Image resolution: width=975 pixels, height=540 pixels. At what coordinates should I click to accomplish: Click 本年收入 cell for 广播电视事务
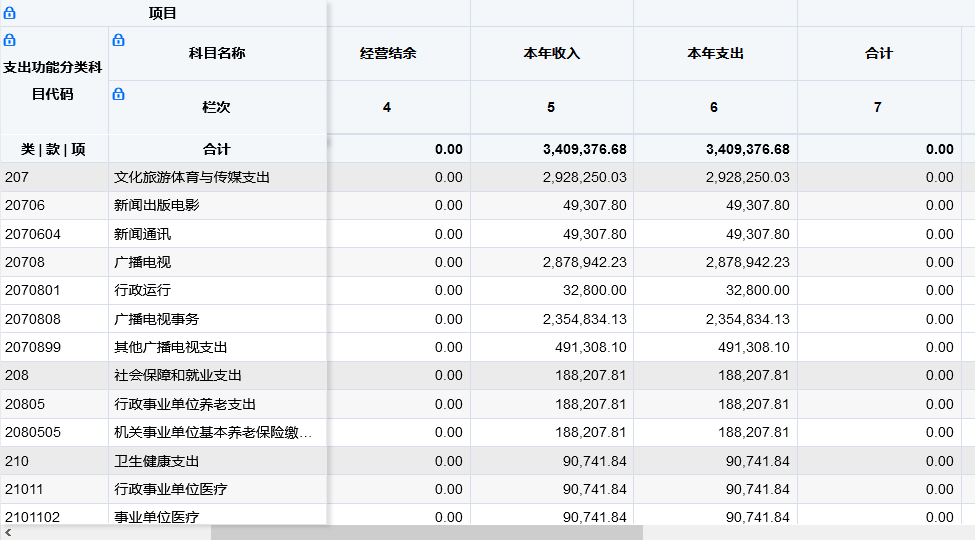pyautogui.click(x=552, y=319)
